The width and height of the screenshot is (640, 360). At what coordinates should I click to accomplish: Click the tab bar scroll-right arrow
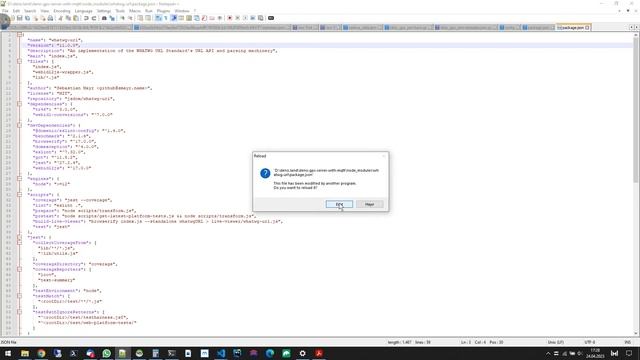tap(636, 27)
